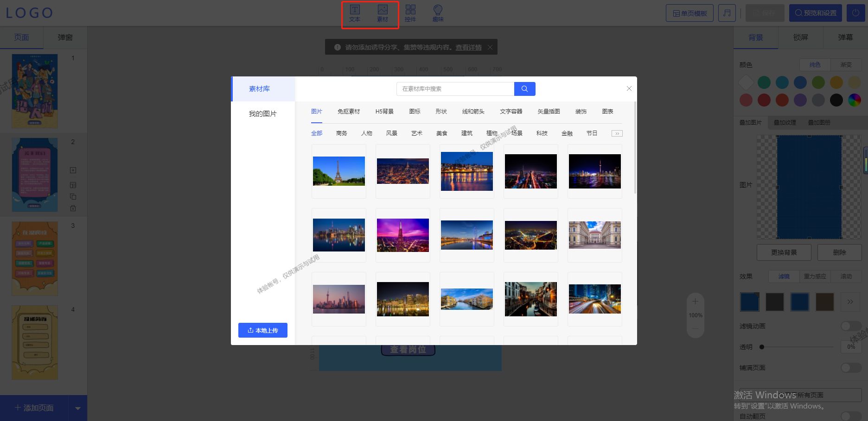868x421 pixels.
Task: Click the 本地上传 upload button
Action: [x=263, y=330]
